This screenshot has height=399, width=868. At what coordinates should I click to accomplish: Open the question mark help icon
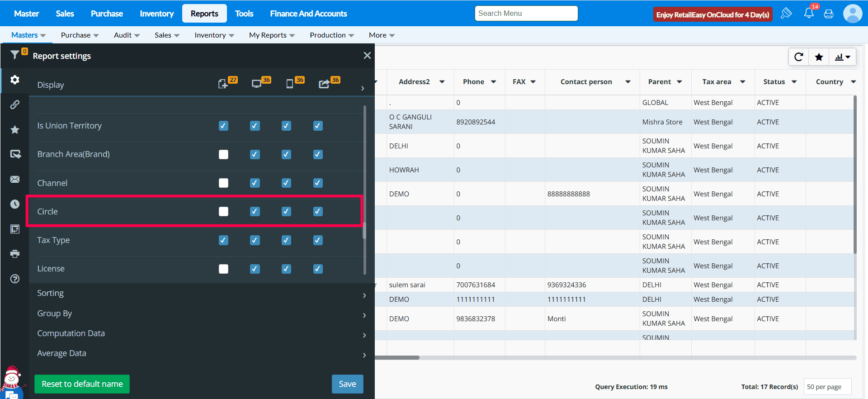coord(15,279)
